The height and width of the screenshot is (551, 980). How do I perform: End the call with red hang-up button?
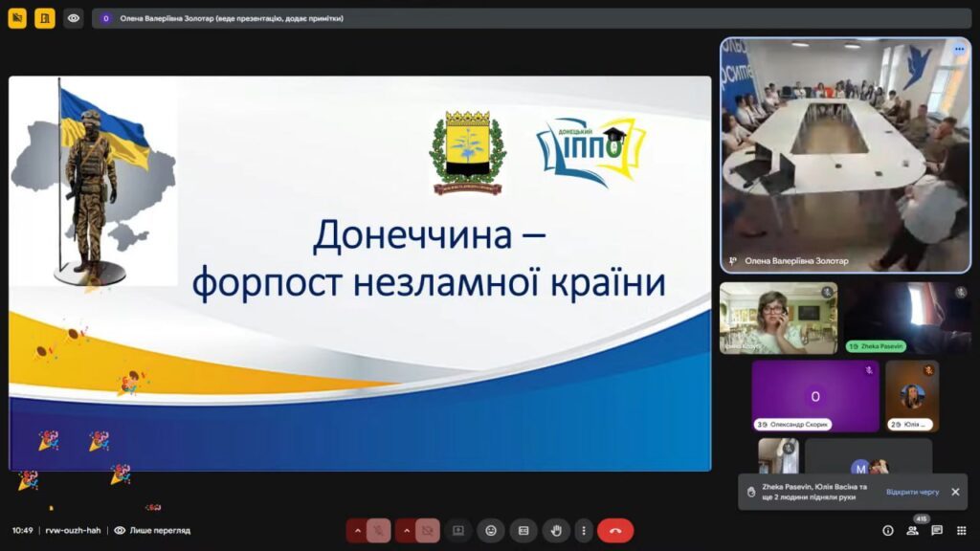[x=615, y=530]
